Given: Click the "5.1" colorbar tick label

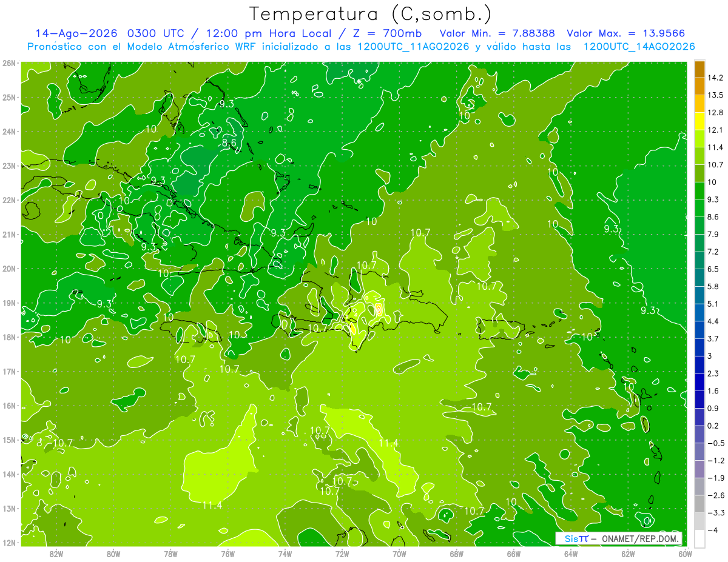Looking at the screenshot, I should point(713,304).
